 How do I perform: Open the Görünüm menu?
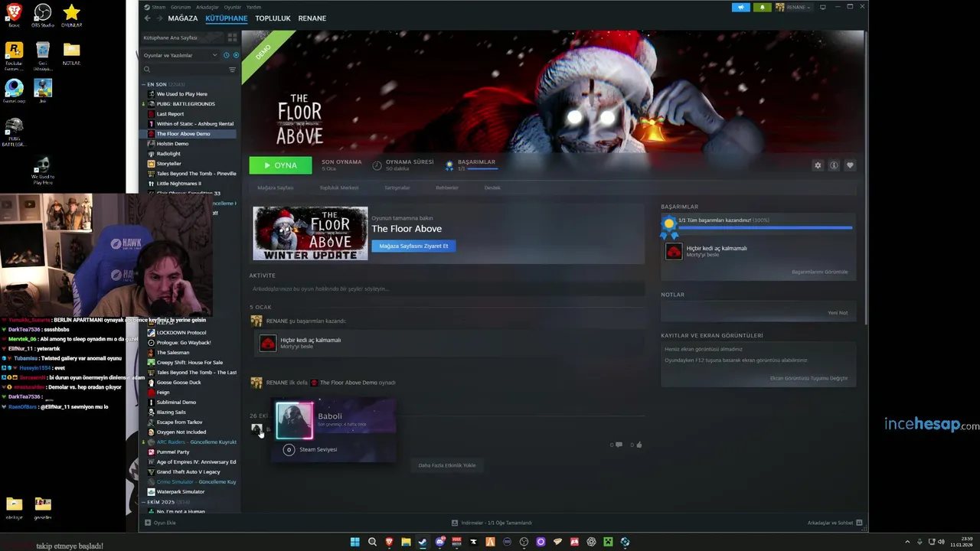click(182, 7)
